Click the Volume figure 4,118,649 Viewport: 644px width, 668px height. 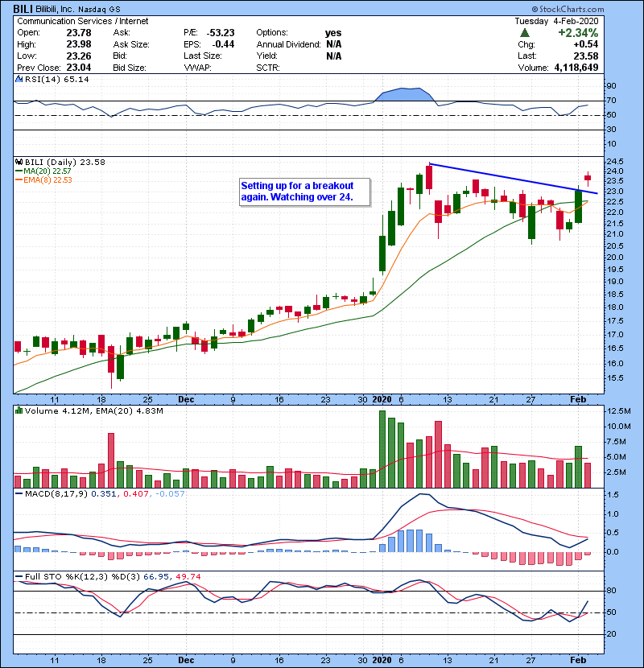pyautogui.click(x=576, y=68)
